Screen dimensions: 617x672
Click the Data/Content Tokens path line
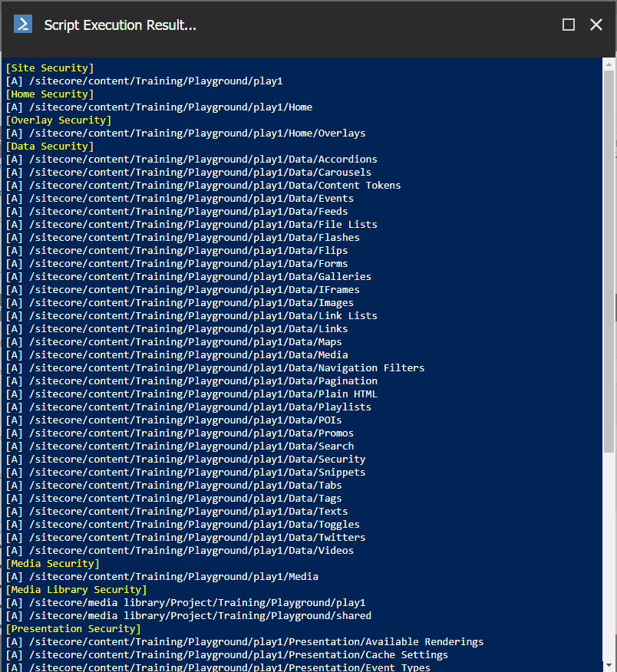203,186
